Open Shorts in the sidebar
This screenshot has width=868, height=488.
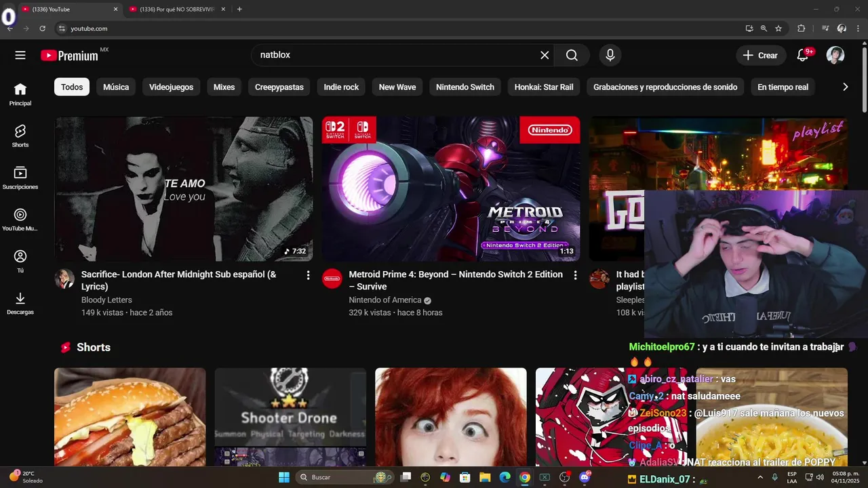click(20, 136)
